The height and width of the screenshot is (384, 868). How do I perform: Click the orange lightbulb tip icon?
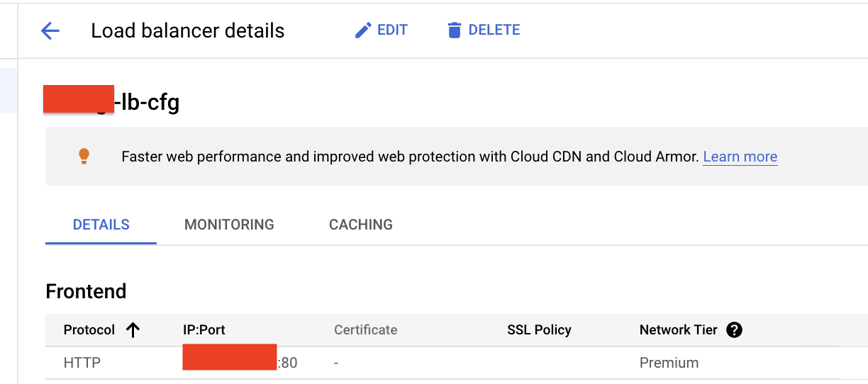pos(84,157)
